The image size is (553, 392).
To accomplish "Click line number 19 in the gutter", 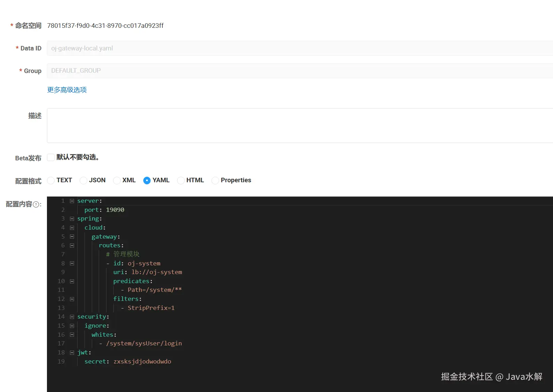I will tap(61, 361).
